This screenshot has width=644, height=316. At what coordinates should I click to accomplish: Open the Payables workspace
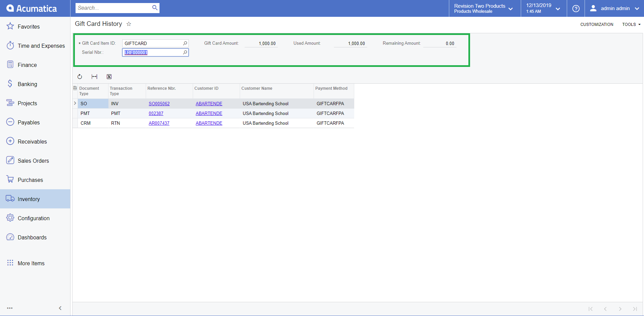[35, 122]
